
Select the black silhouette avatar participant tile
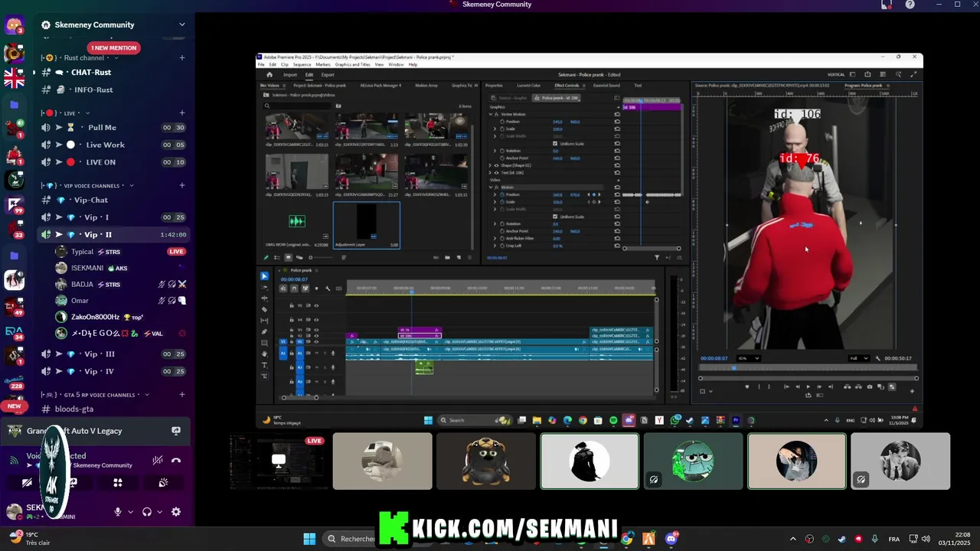click(590, 461)
